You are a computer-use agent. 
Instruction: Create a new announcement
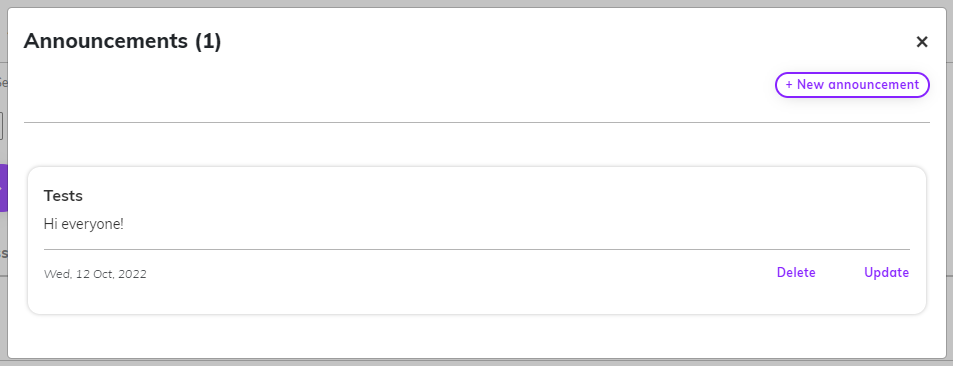(x=852, y=85)
